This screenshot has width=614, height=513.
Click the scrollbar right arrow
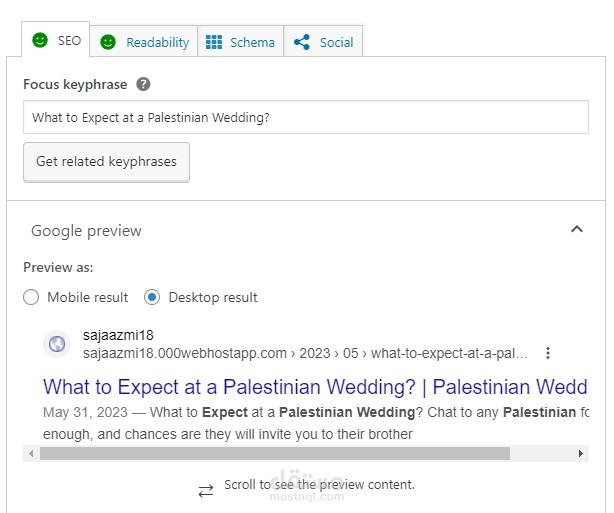click(581, 454)
